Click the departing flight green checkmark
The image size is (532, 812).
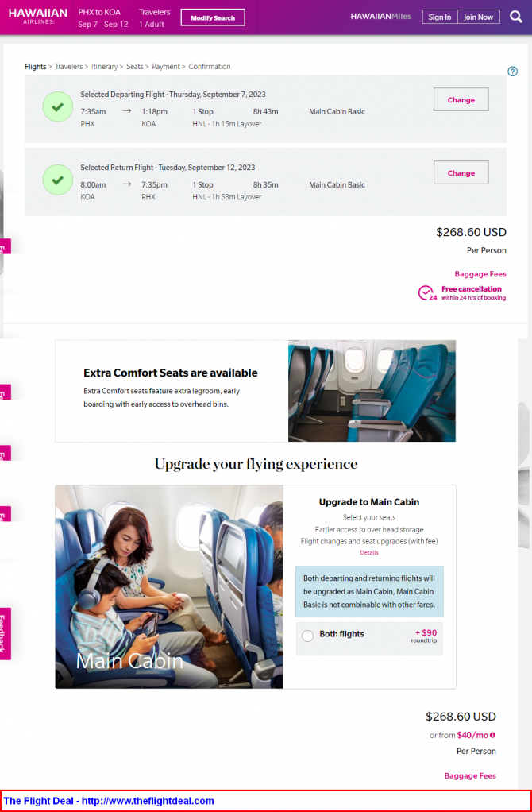[57, 106]
